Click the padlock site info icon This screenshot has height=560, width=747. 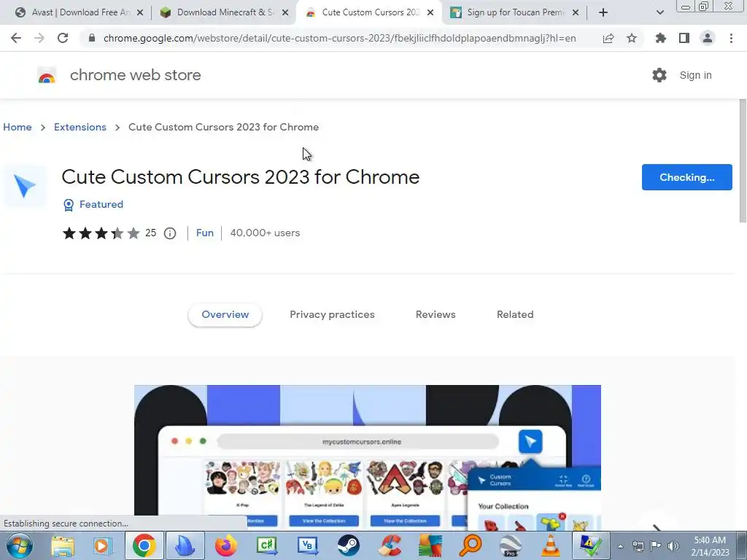92,38
